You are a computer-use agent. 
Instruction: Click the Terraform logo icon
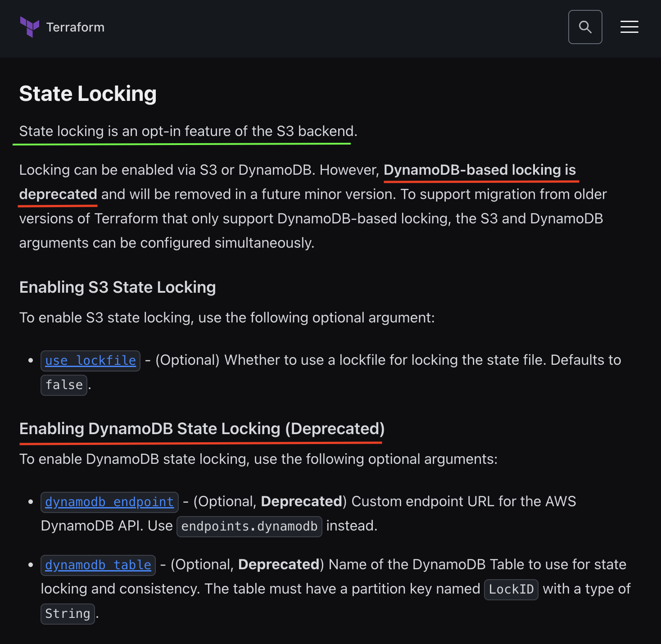click(x=30, y=27)
